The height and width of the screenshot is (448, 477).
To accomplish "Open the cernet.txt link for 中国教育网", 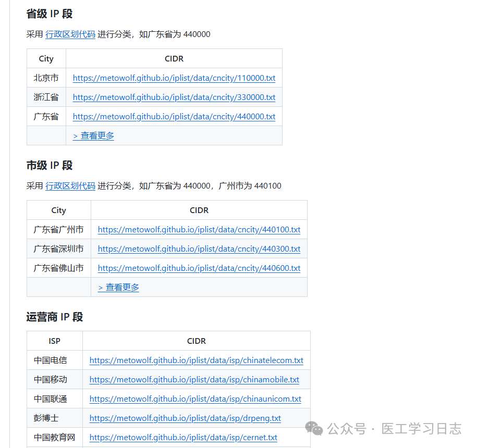I will coord(183,438).
